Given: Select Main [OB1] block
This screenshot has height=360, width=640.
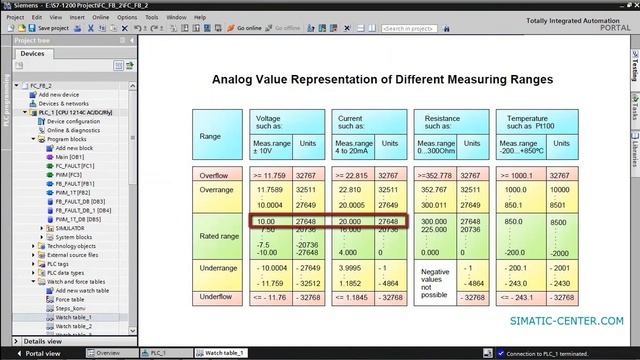Looking at the screenshot, I should [x=69, y=157].
